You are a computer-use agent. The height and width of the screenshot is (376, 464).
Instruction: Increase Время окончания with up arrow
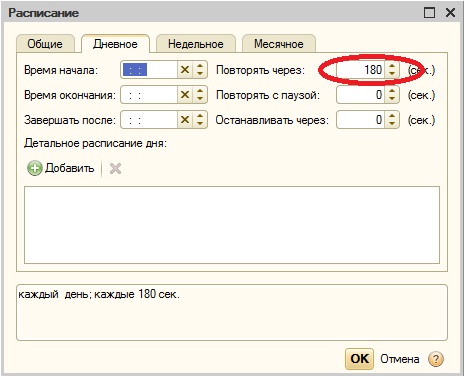[x=200, y=91]
